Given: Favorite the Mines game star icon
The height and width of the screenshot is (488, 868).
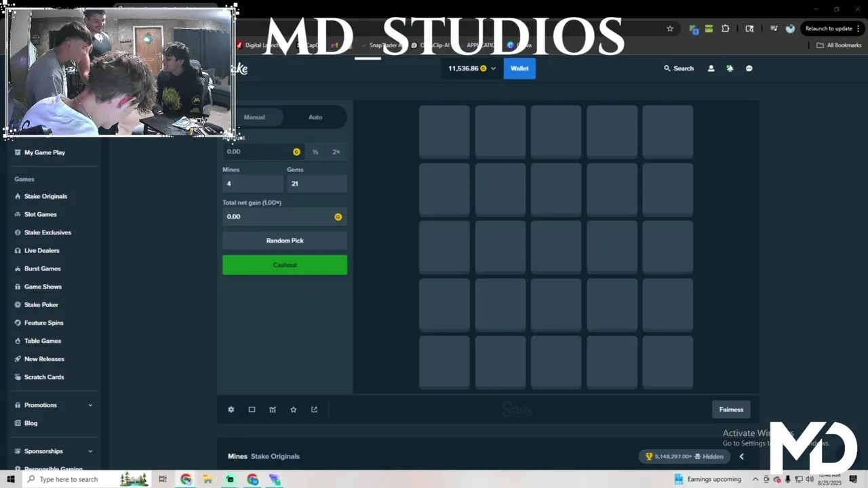Looking at the screenshot, I should coord(294,409).
